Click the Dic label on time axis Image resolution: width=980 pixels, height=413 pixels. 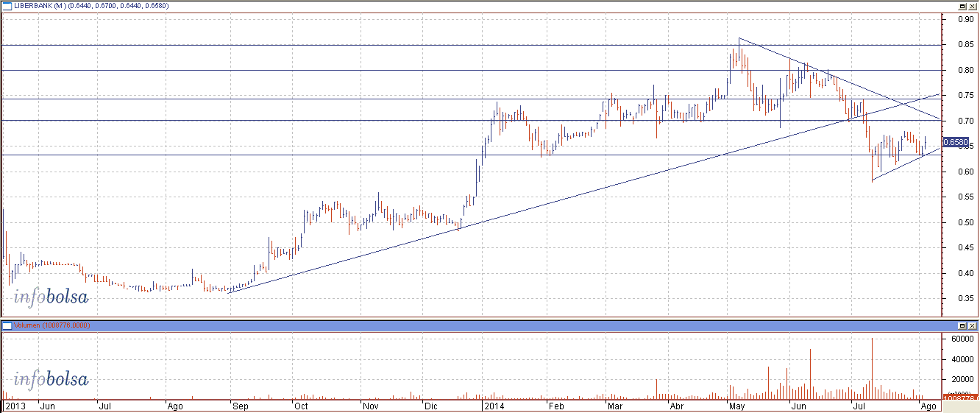pyautogui.click(x=432, y=406)
